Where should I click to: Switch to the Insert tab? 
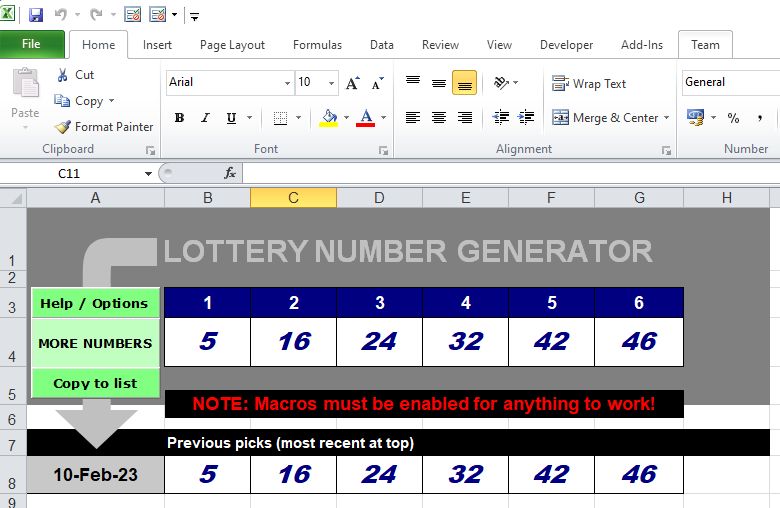point(157,45)
